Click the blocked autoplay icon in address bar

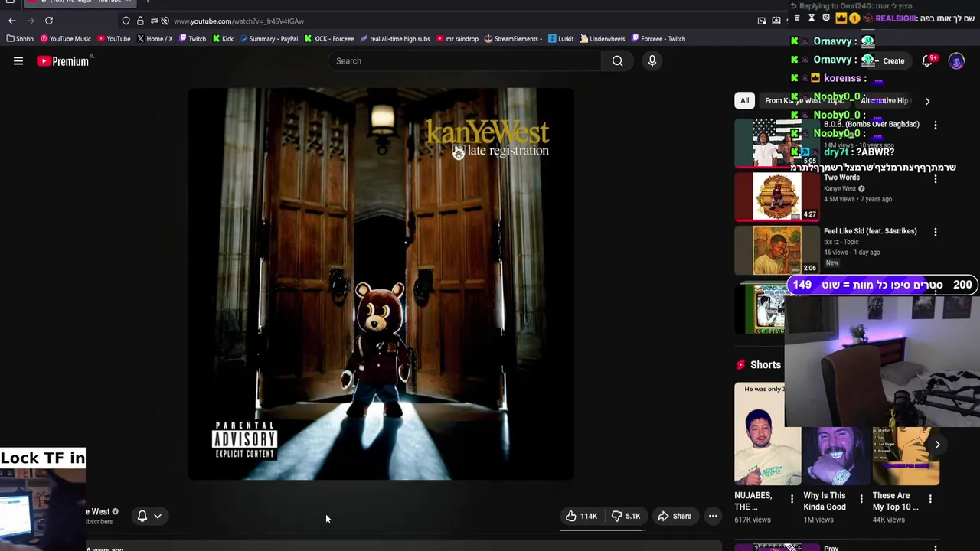165,21
